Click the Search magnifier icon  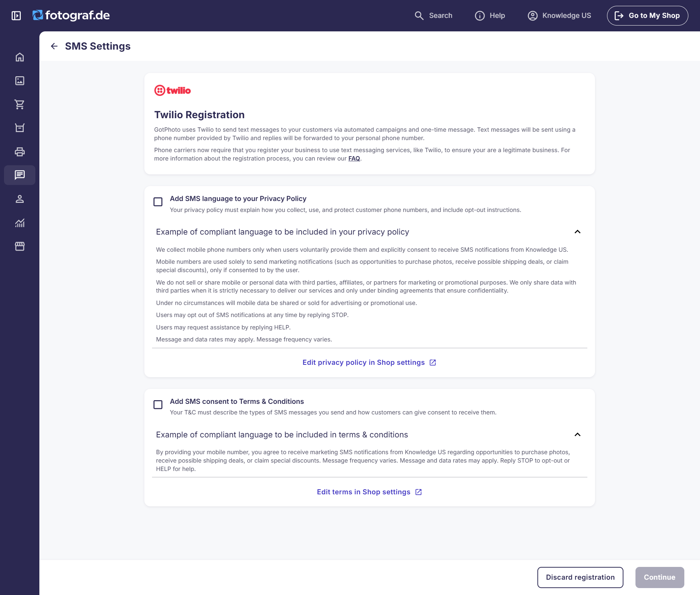click(419, 16)
